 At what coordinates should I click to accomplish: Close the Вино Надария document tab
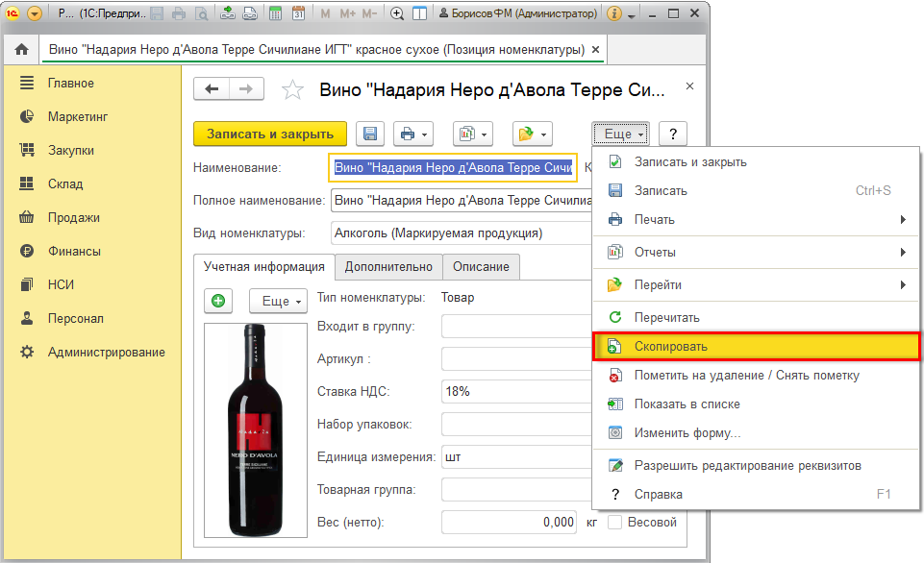point(596,49)
